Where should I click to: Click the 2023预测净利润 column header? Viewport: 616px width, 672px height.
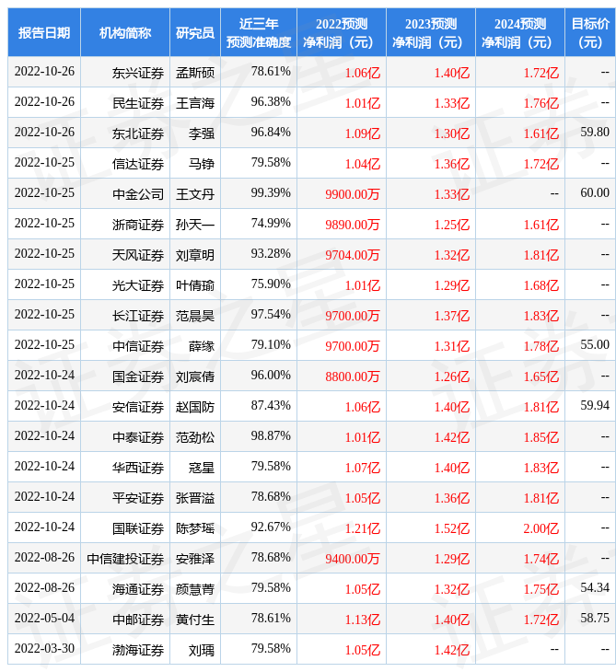pos(430,32)
